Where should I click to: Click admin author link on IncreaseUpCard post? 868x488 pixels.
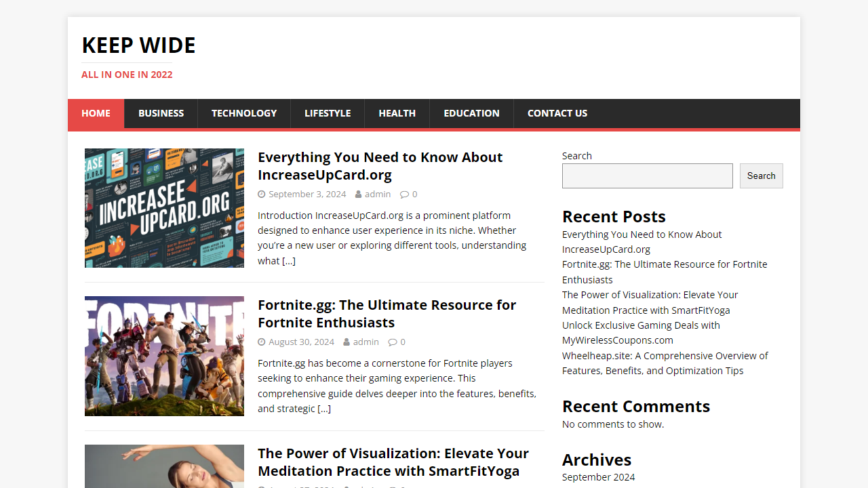point(378,195)
